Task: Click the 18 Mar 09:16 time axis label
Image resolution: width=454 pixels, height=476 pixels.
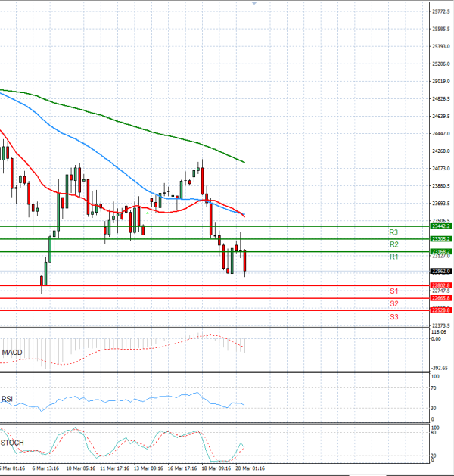Action: pyautogui.click(x=216, y=469)
